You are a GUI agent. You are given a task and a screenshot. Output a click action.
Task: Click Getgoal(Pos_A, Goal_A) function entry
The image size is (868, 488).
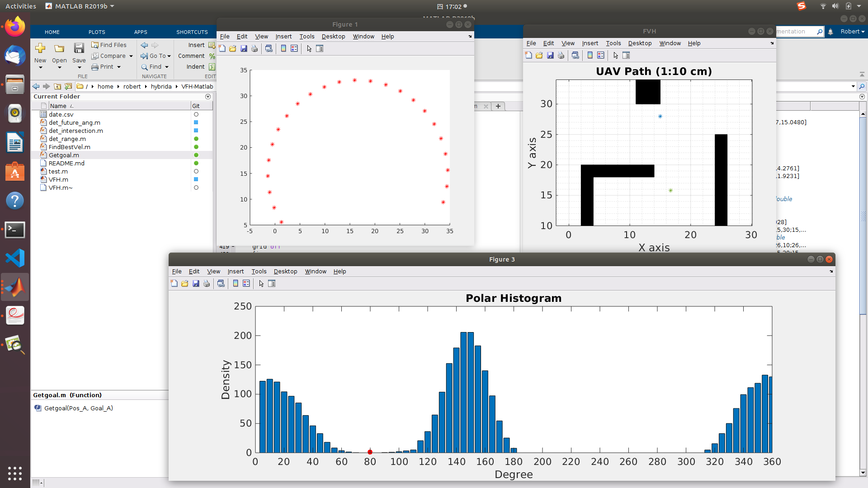[x=78, y=408]
